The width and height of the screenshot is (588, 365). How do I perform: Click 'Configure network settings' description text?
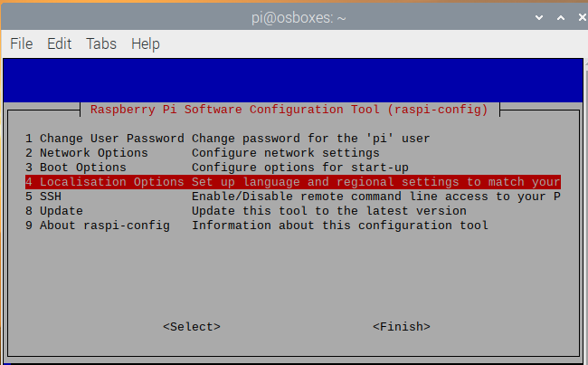point(286,153)
